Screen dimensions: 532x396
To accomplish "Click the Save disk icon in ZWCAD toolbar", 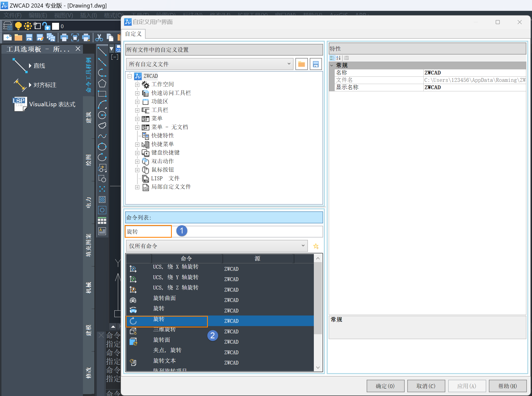I will [29, 37].
